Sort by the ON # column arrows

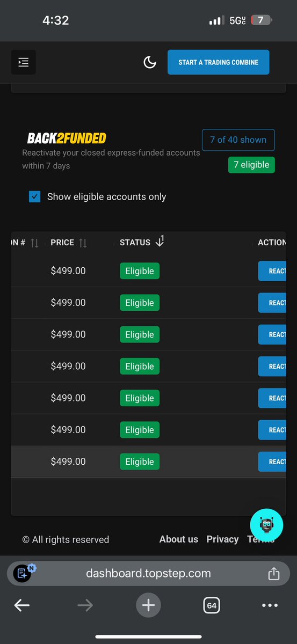[34, 243]
